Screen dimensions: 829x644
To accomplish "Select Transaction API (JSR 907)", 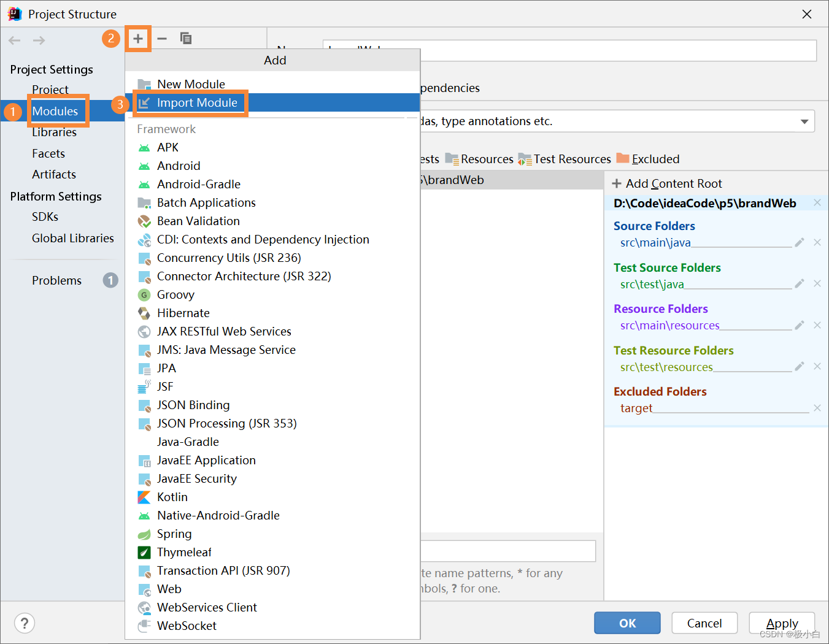I will click(x=272, y=570).
